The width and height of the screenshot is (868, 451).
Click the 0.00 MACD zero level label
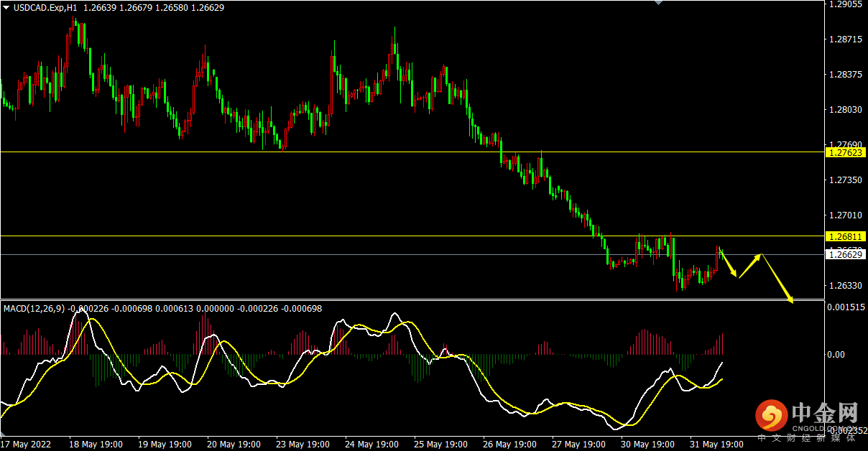836,355
